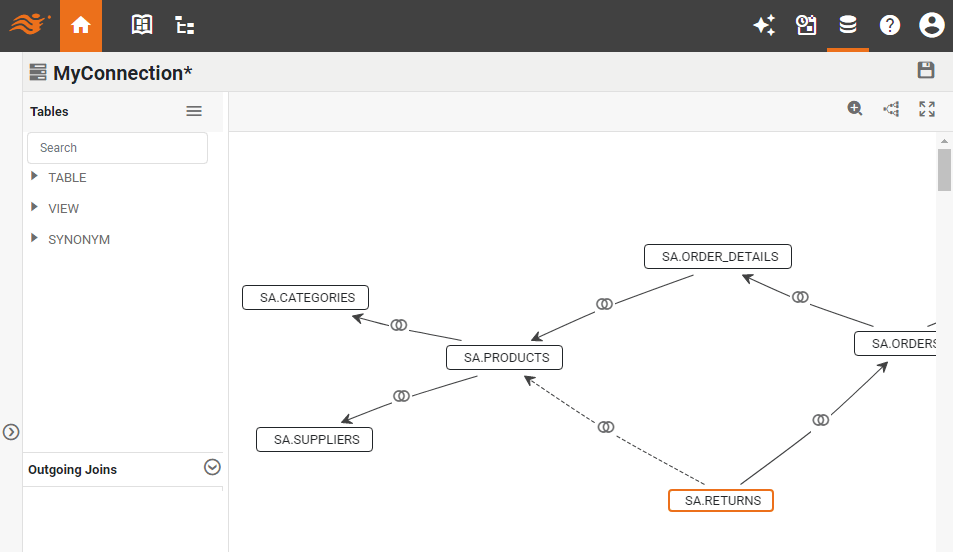The width and height of the screenshot is (953, 552).
Task: Expand the SYNONYM tree node
Action: [36, 239]
